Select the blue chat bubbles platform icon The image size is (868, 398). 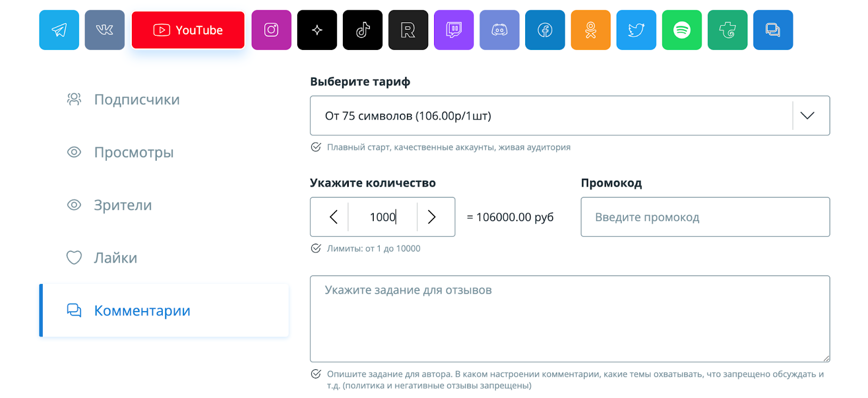(x=773, y=30)
